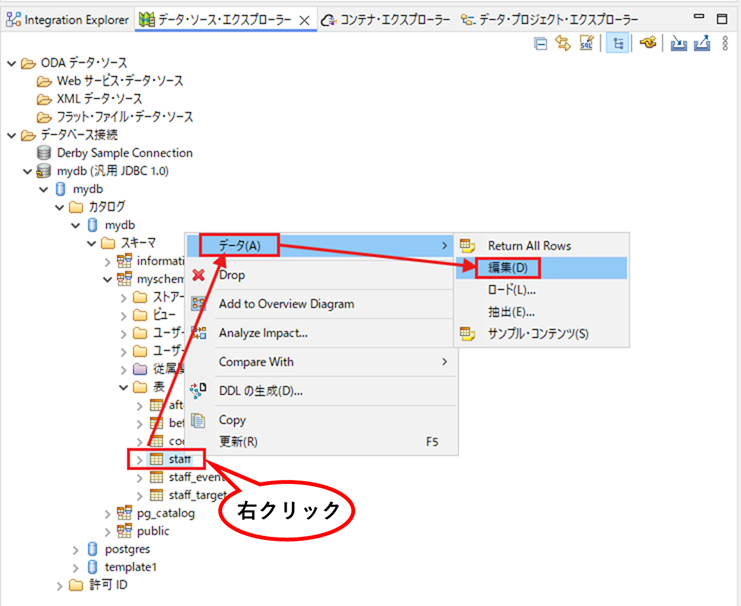Open the Compare With submenu arrow
Screen dimensions: 741x606
(x=444, y=362)
